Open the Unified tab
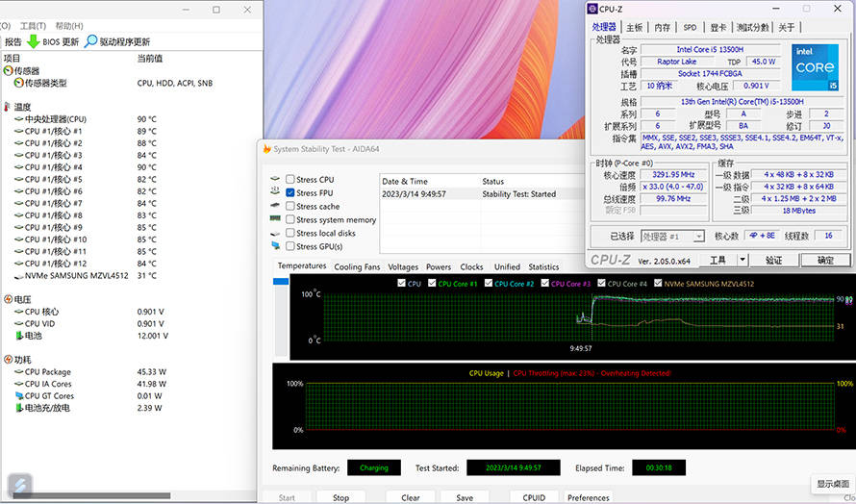Viewport: 856px width, 504px height. tap(507, 267)
